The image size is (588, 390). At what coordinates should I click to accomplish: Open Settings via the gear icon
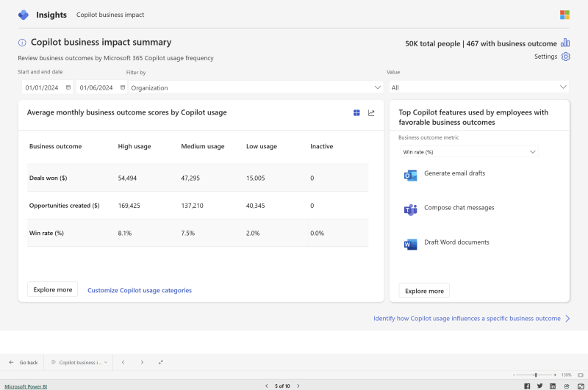click(565, 57)
